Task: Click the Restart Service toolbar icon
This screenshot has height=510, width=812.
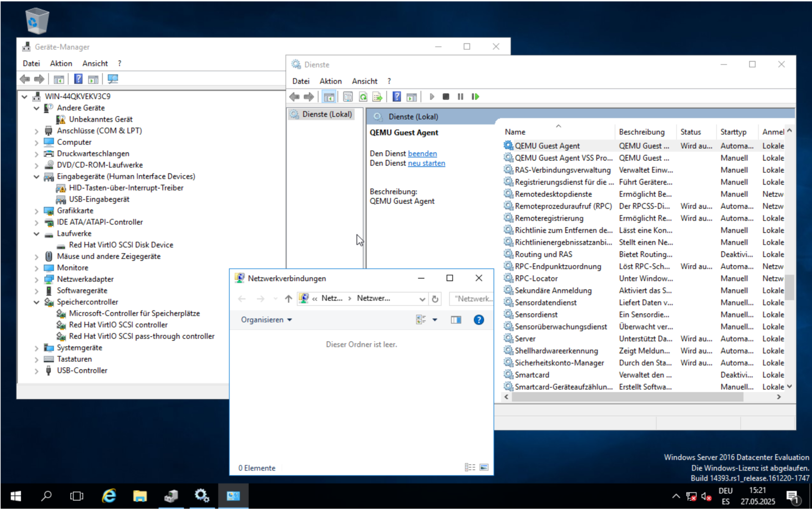Action: pyautogui.click(x=475, y=97)
